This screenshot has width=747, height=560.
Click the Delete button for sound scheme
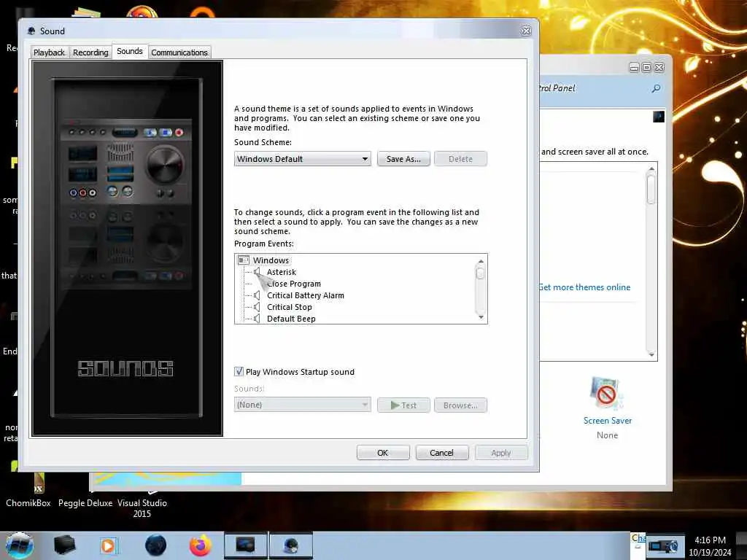click(x=461, y=159)
